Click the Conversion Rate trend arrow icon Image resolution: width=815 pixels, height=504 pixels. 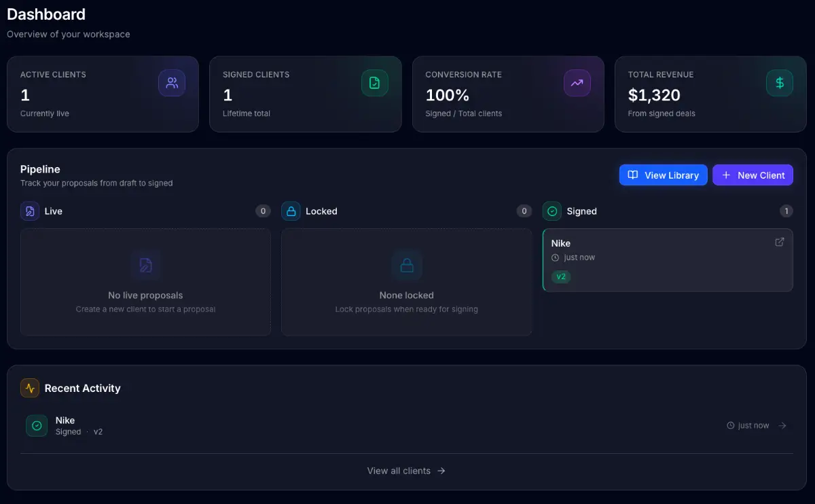(577, 83)
